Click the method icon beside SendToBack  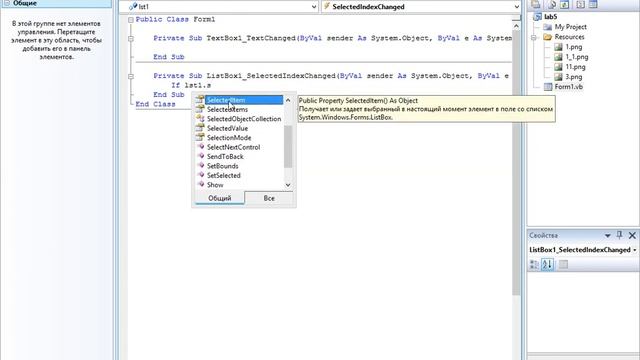click(x=200, y=156)
